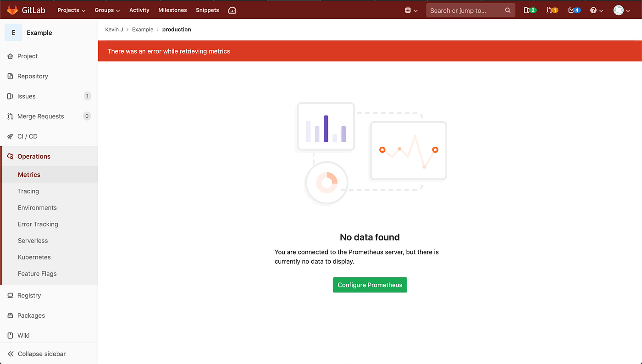
Task: Open the user avatar dropdown menu
Action: (x=622, y=10)
